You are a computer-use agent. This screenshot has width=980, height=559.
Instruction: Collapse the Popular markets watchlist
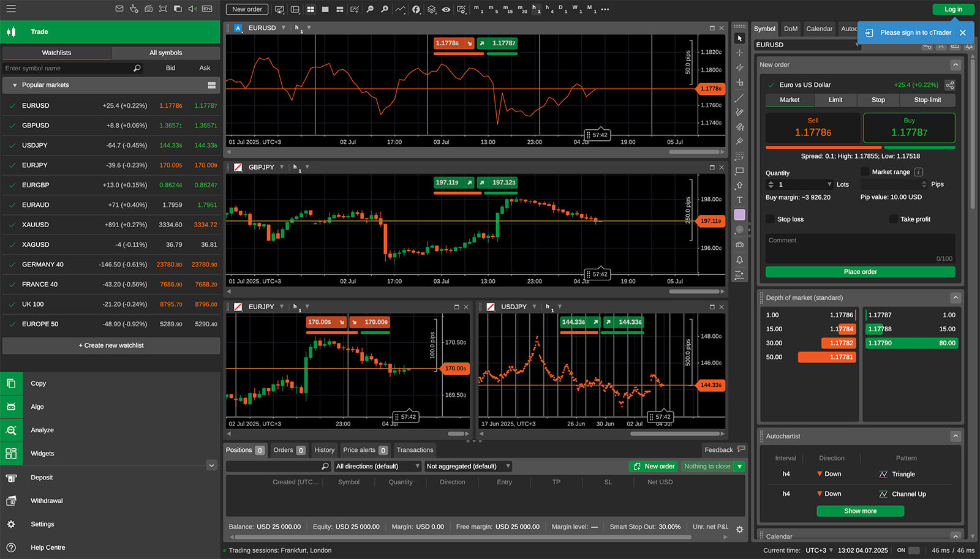(15, 85)
